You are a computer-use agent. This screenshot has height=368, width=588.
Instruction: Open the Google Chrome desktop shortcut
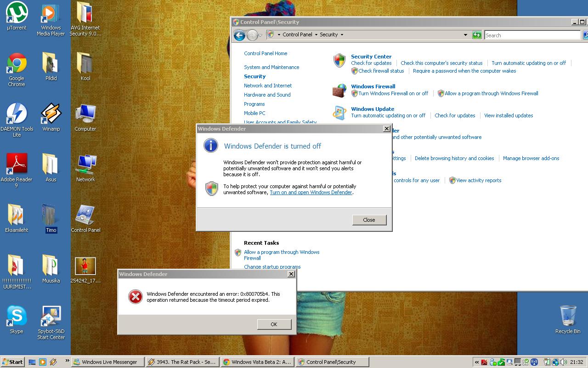pos(17,63)
